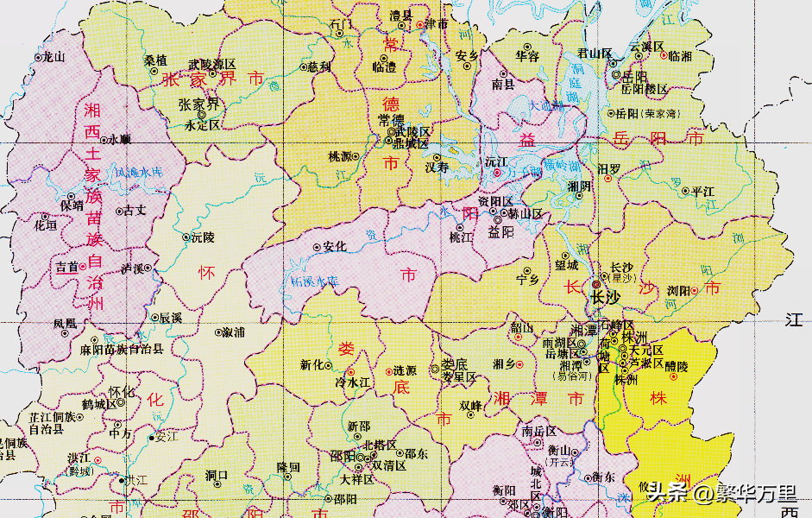Select the 华容 county label

[x=527, y=56]
